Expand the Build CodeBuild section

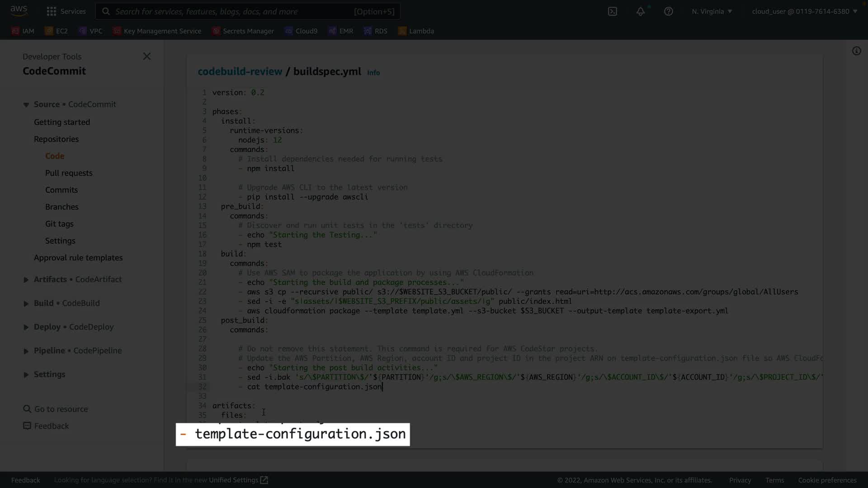(x=66, y=303)
